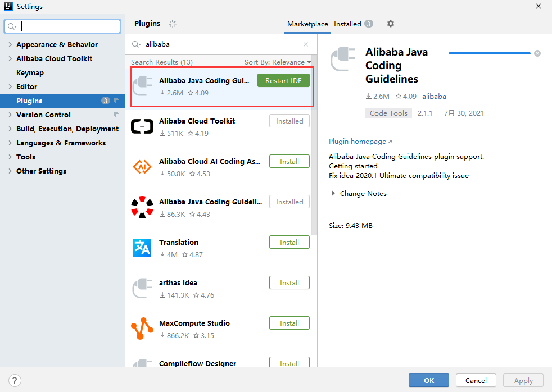Image resolution: width=552 pixels, height=392 pixels.
Task: Click the OK button
Action: pyautogui.click(x=429, y=380)
